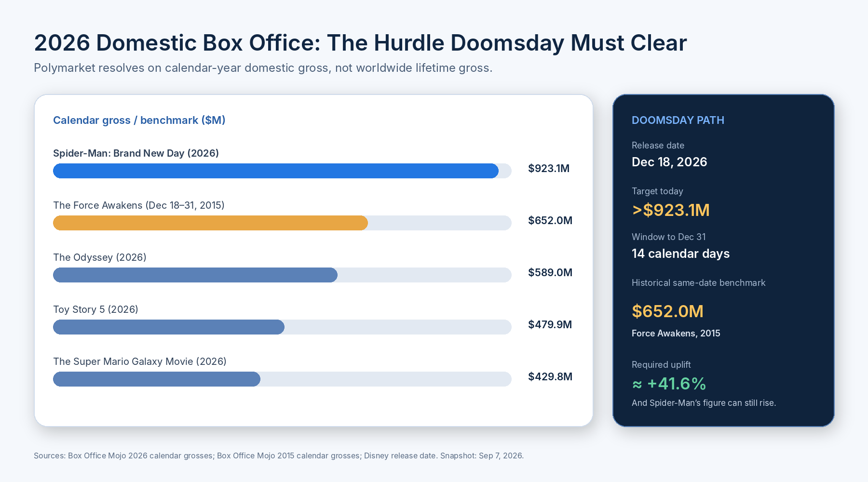
Task: Select the green '≈ +41.6%' uplift figure
Action: click(x=669, y=384)
